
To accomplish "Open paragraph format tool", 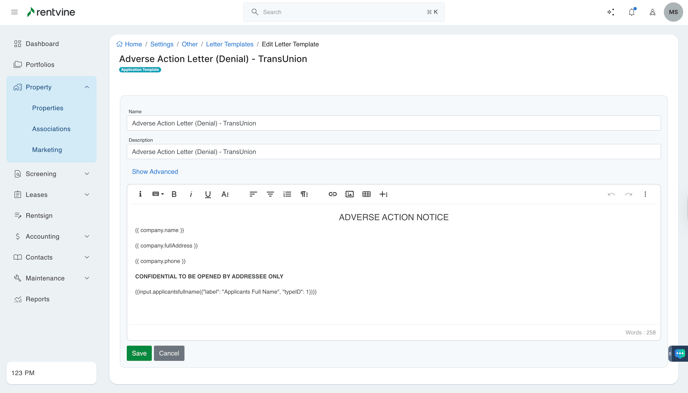I will click(x=304, y=194).
